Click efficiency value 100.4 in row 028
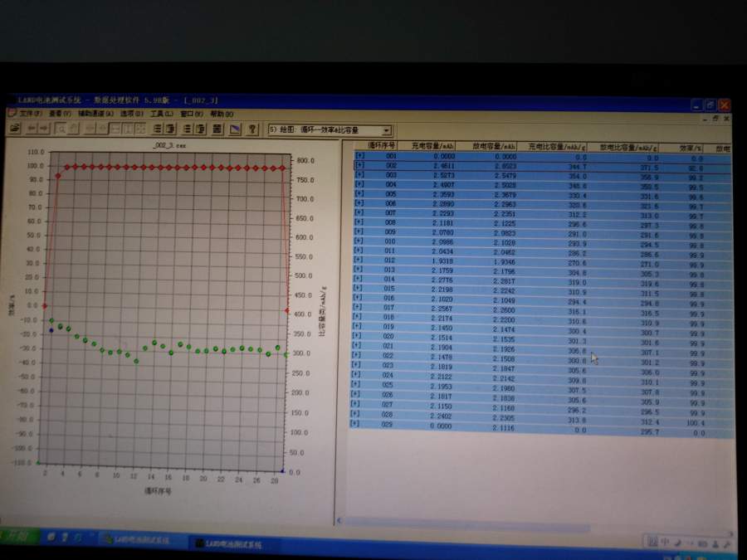 click(696, 423)
